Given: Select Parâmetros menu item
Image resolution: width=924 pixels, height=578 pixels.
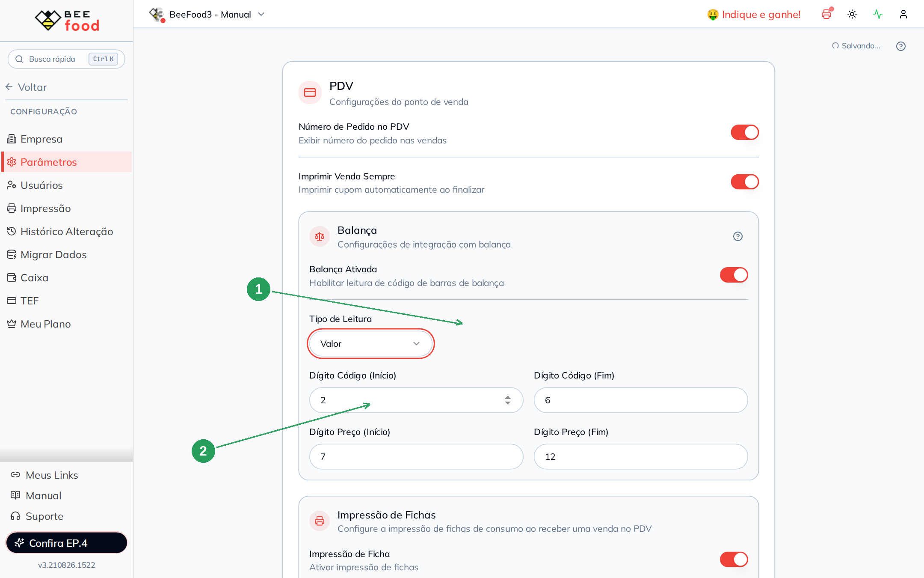Looking at the screenshot, I should 66,162.
